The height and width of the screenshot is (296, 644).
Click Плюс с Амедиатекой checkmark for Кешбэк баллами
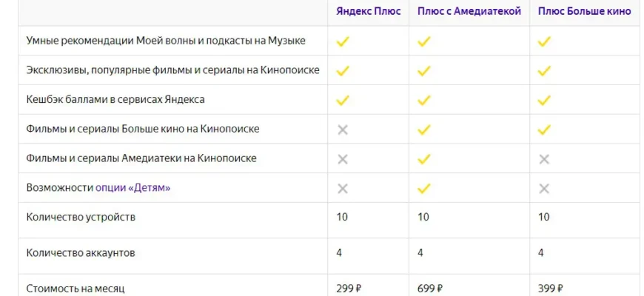coord(424,100)
